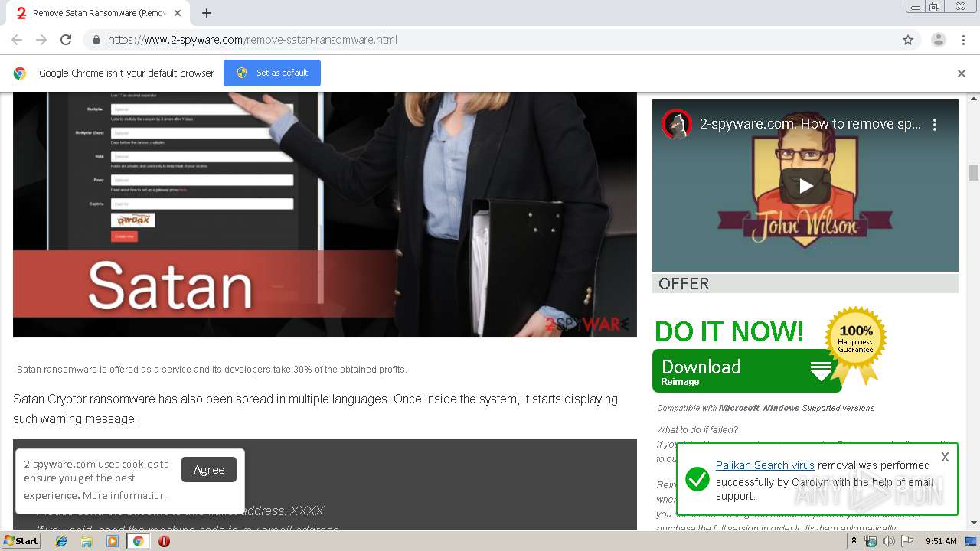Dismiss the default browser infobar
980x551 pixels.
[962, 73]
